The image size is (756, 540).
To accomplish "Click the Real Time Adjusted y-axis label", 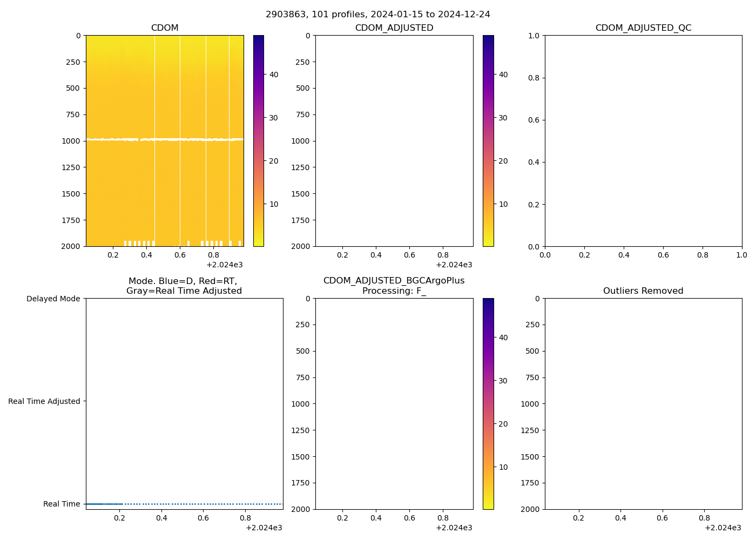I will click(x=44, y=401).
